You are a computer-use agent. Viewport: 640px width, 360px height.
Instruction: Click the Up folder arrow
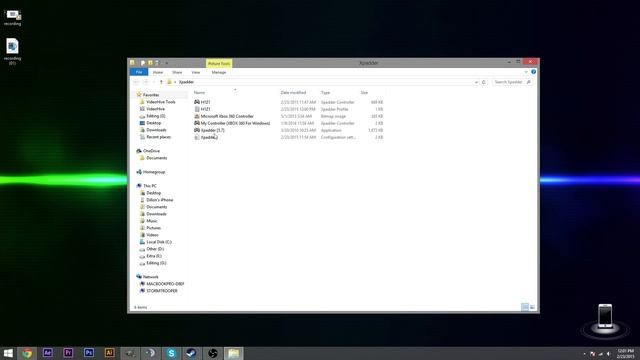click(x=161, y=82)
